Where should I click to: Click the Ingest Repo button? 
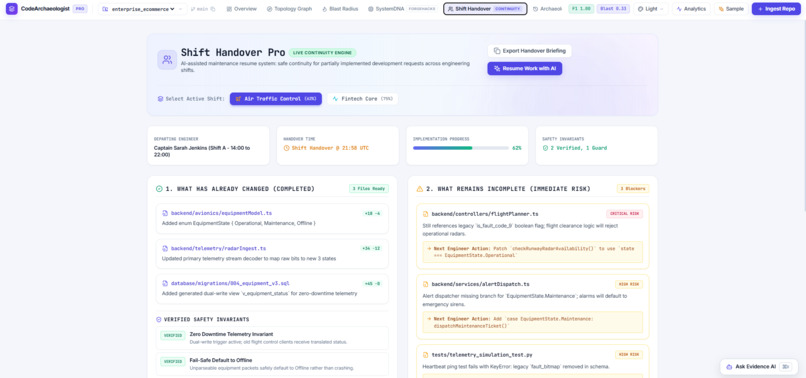coord(776,9)
